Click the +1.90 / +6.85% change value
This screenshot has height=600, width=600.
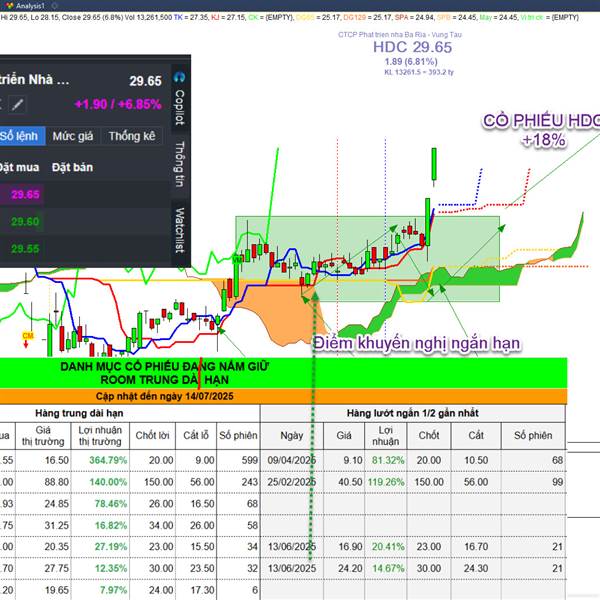point(118,104)
